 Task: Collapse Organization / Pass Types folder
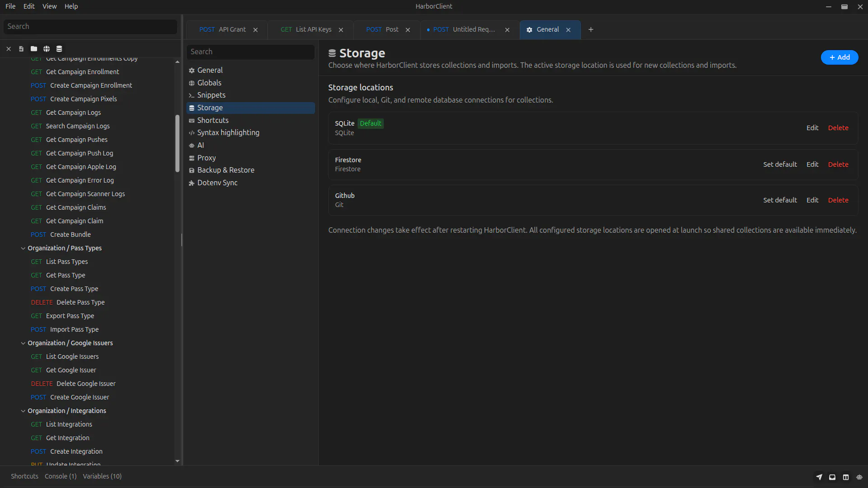pyautogui.click(x=23, y=248)
